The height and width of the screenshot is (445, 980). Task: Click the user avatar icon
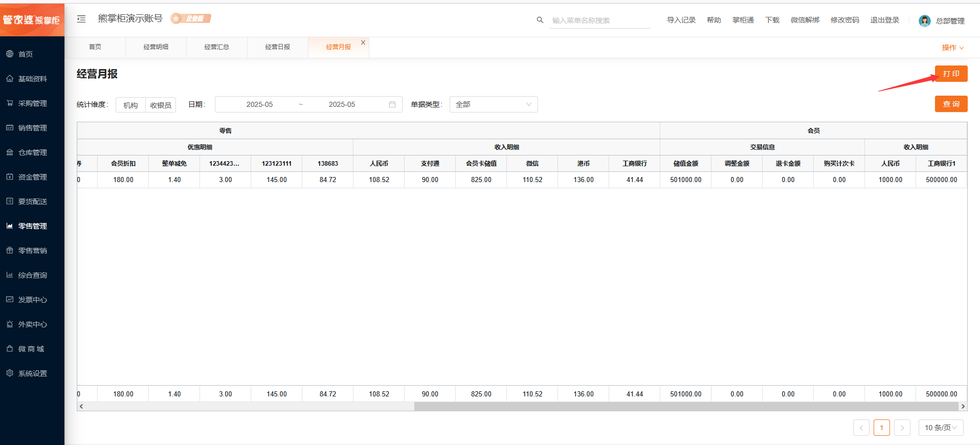click(x=924, y=20)
